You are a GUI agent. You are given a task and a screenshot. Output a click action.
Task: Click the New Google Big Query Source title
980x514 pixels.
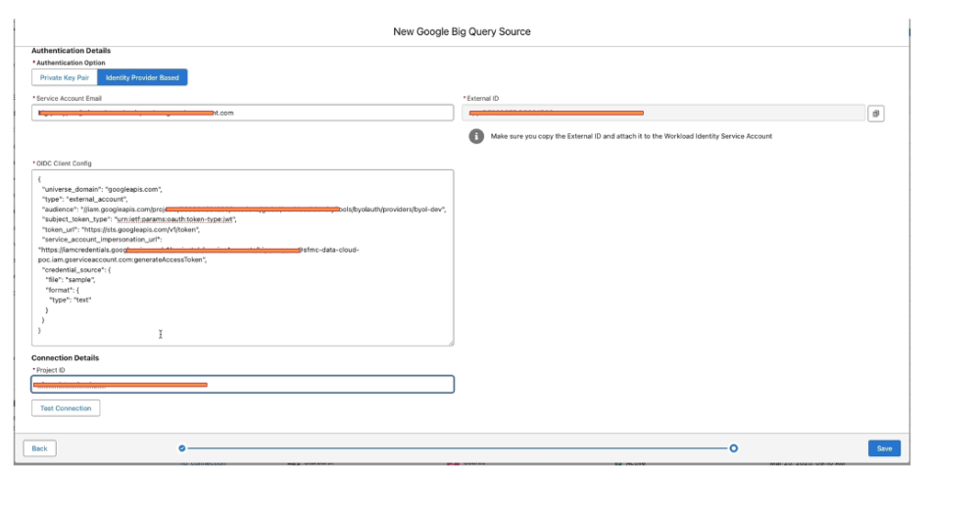pos(462,32)
